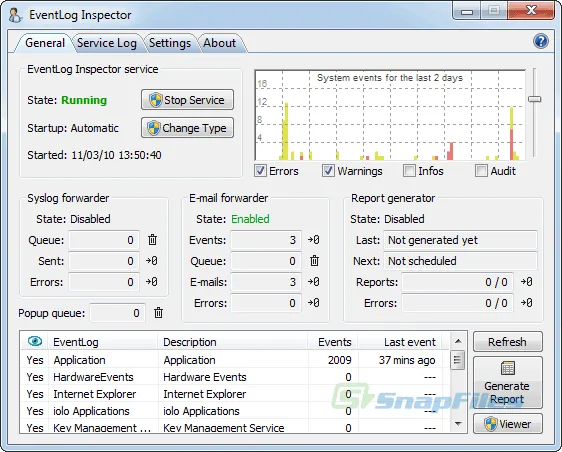This screenshot has width=562, height=452.
Task: Select the iolo Applications log row
Action: tap(235, 411)
